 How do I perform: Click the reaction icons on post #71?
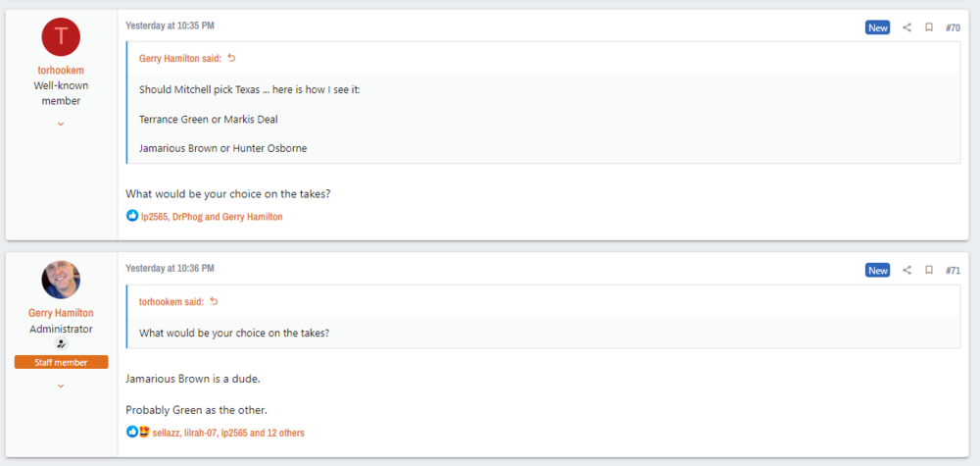(137, 432)
